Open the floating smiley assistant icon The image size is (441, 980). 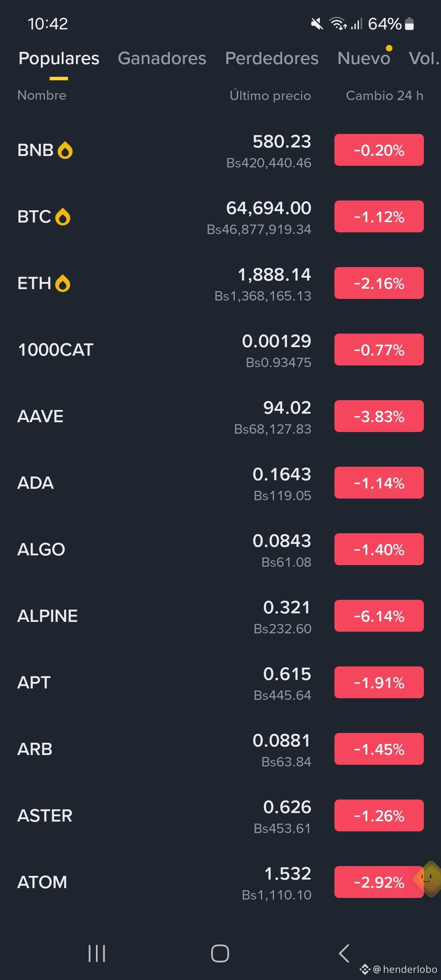click(x=428, y=879)
